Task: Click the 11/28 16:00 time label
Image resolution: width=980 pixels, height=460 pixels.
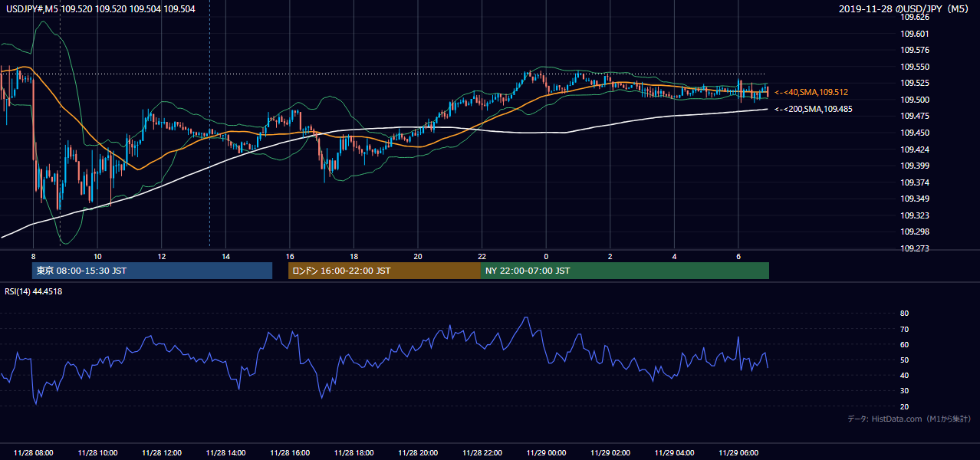Action: (290, 453)
